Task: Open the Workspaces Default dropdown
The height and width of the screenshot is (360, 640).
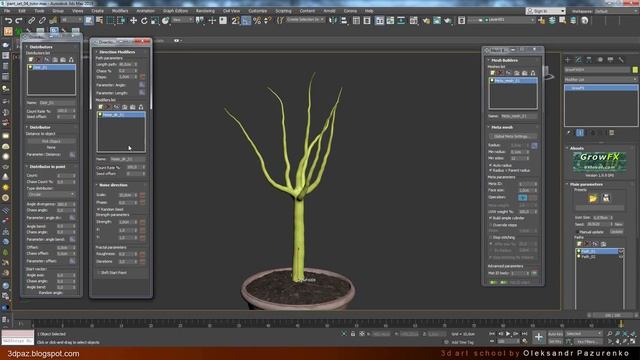Action: click(615, 11)
